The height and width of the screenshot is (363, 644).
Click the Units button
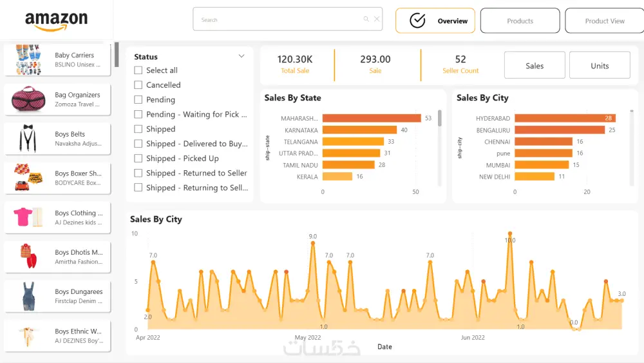pos(600,65)
